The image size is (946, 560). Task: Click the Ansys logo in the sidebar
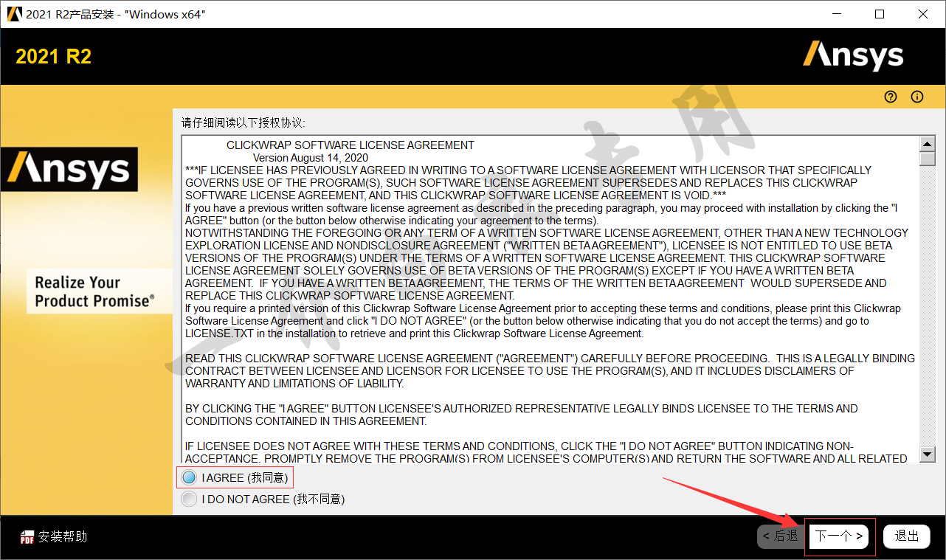coord(69,169)
